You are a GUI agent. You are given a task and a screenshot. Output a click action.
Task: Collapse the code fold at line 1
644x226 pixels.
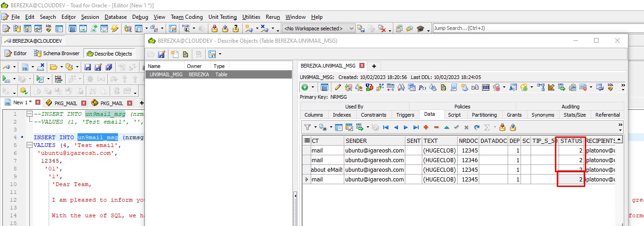(30, 114)
